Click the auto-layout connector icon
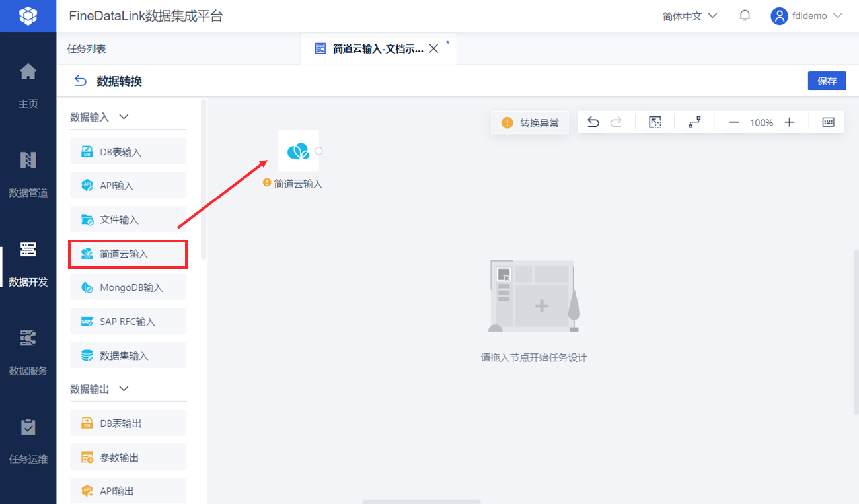This screenshot has width=859, height=504. point(694,122)
